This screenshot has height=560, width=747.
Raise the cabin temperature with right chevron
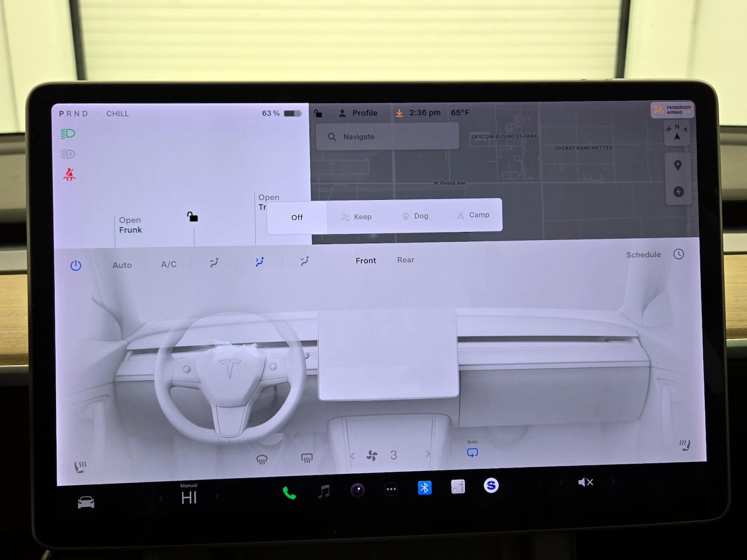coord(217,497)
